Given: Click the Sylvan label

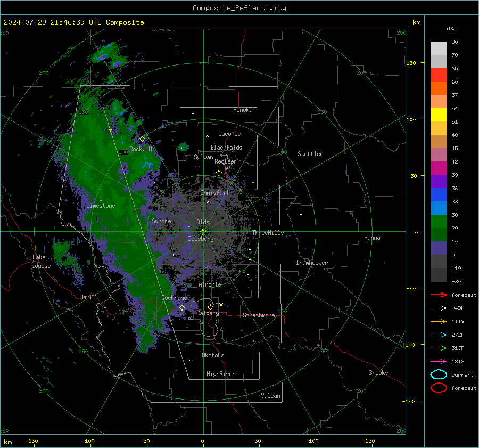Looking at the screenshot, I should click(x=203, y=157).
